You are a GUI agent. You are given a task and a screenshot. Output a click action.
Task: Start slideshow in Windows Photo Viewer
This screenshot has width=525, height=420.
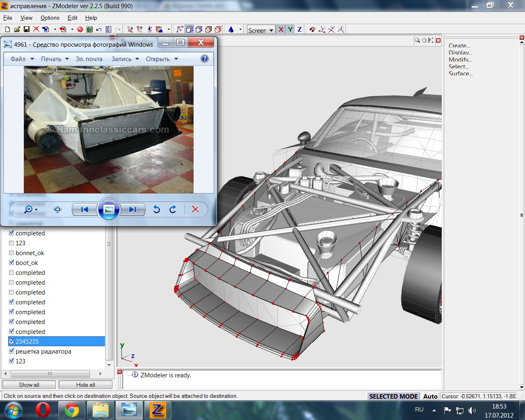click(109, 210)
